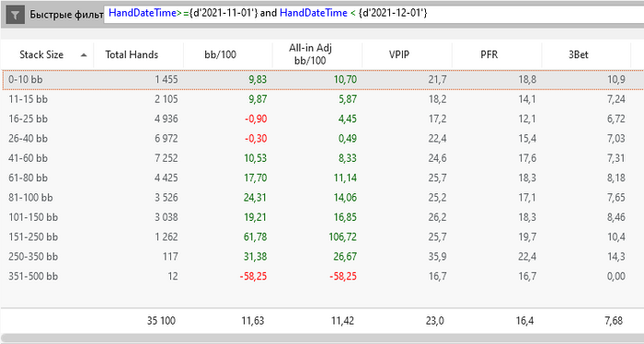Click total hands value 4 425
Screen dimensions: 644x344
coord(167,178)
